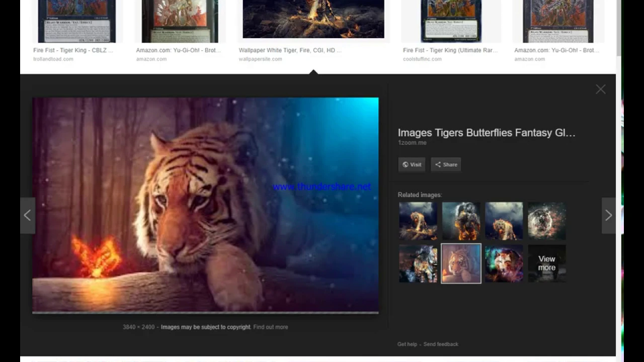The height and width of the screenshot is (362, 644).
Task: Open the large tiger preview image
Action: coord(205,205)
